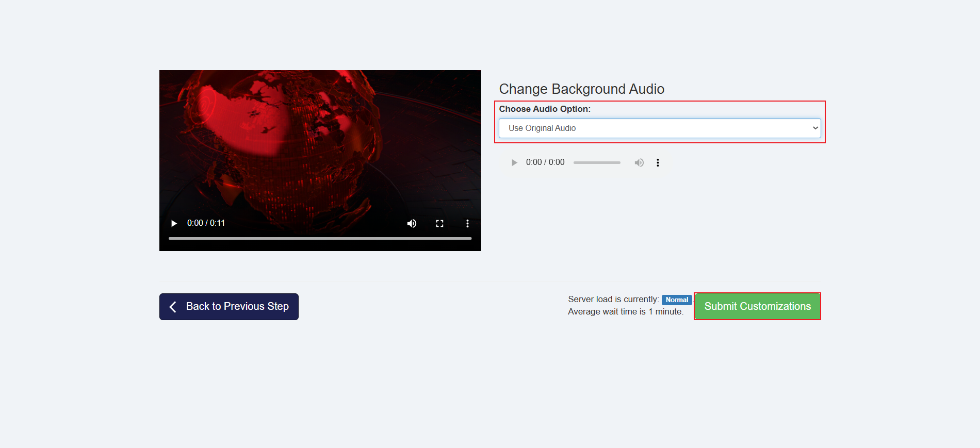Mute the video player volume
The height and width of the screenshot is (448, 980).
tap(412, 223)
